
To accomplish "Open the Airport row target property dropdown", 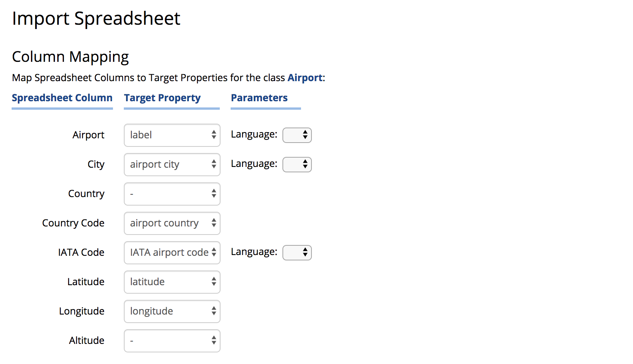I will (172, 135).
